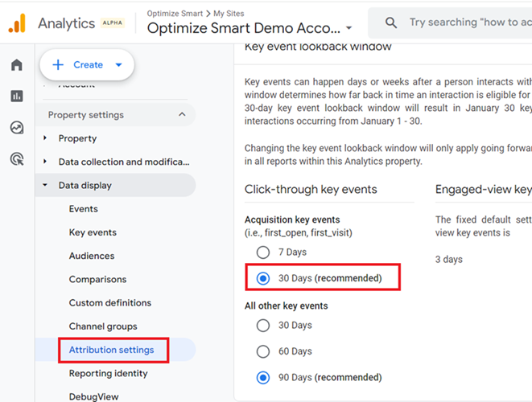
Task: Open the account selector dropdown arrow
Action: (348, 28)
